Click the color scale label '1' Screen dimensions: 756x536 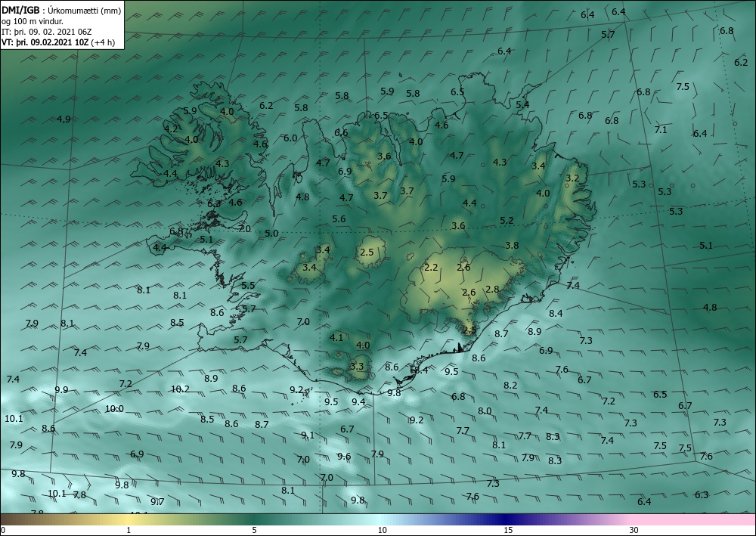129,530
